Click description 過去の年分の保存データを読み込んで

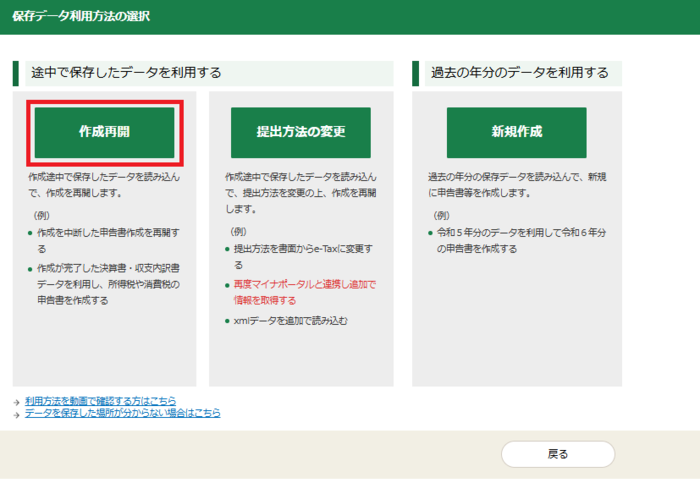click(x=517, y=185)
